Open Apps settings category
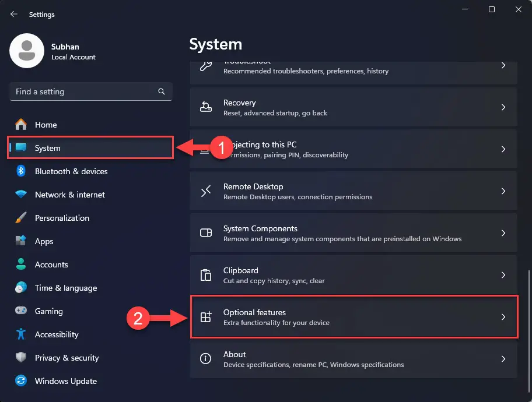The width and height of the screenshot is (532, 402). tap(90, 241)
